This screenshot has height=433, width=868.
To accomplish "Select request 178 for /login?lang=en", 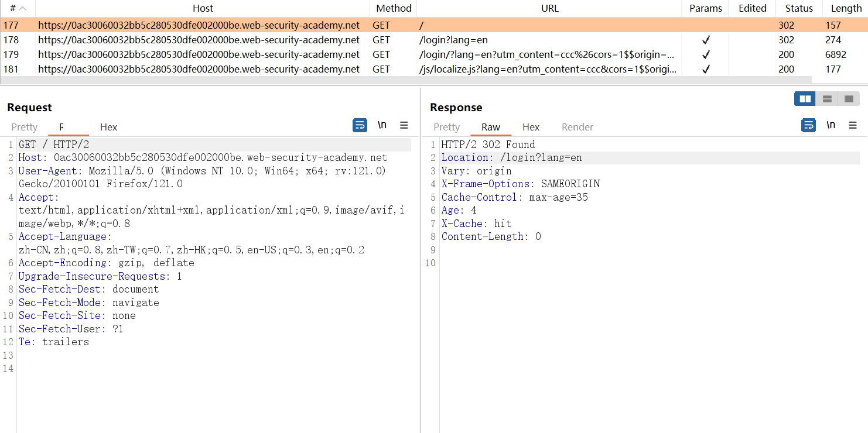I will tap(199, 40).
